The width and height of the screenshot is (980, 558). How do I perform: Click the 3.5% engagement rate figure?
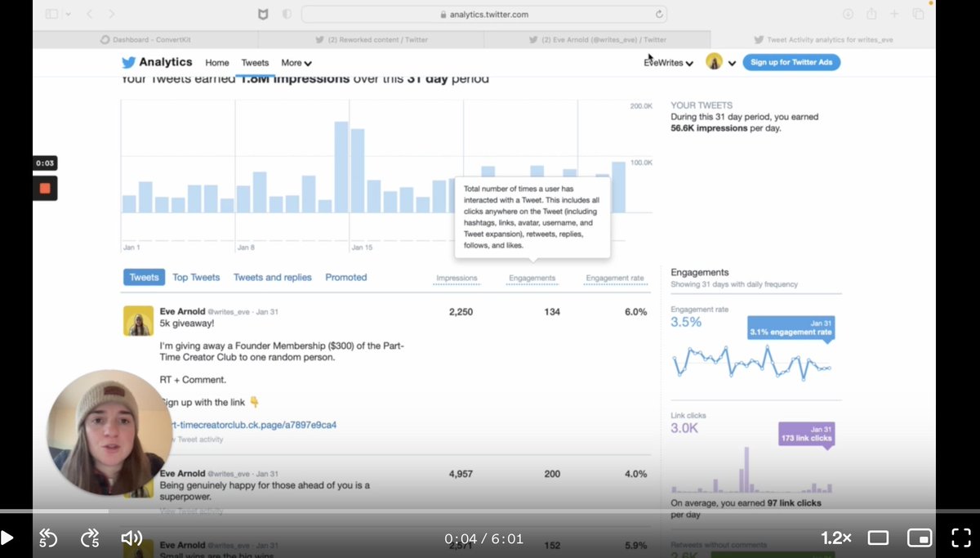686,322
